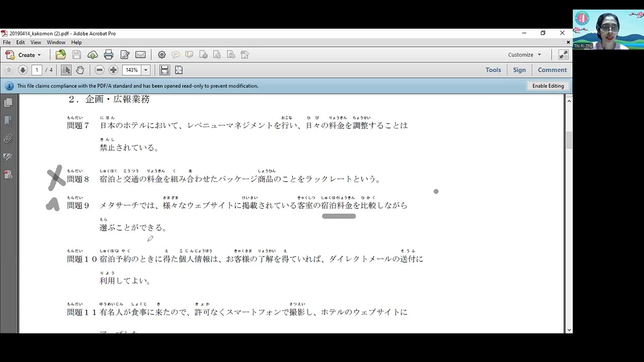Click the Print file icon
644x362 pixels.
[x=109, y=55]
